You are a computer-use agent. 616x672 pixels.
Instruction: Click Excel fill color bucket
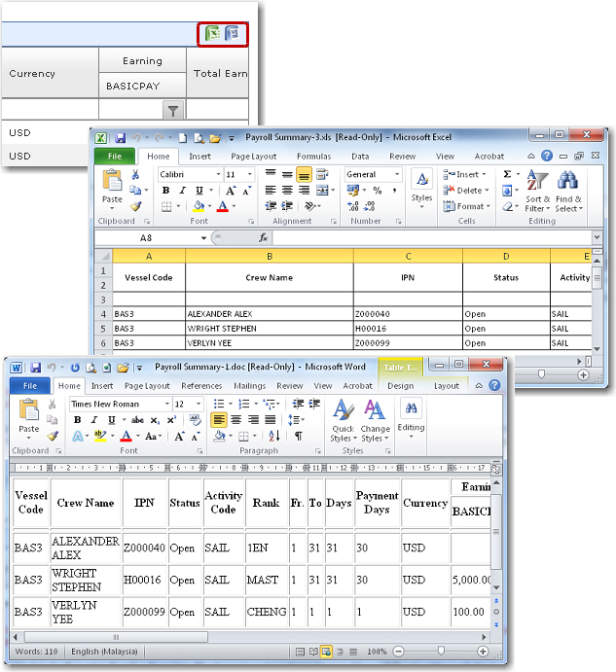[x=199, y=206]
